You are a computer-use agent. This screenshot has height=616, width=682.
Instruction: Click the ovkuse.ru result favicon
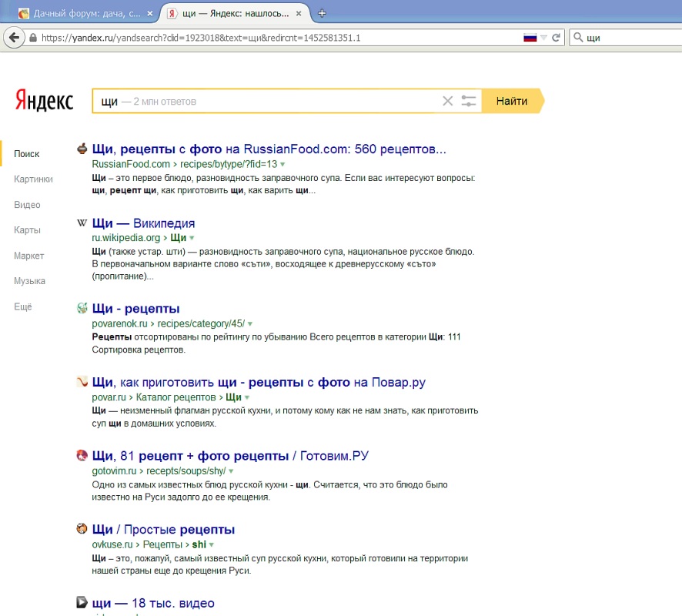coord(82,529)
